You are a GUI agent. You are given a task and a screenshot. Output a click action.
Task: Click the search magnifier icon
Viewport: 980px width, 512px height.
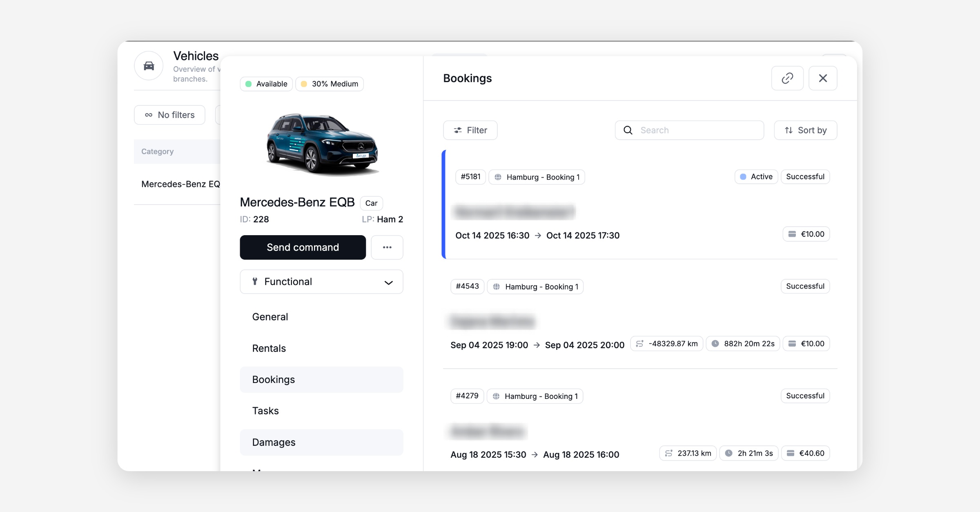point(628,130)
